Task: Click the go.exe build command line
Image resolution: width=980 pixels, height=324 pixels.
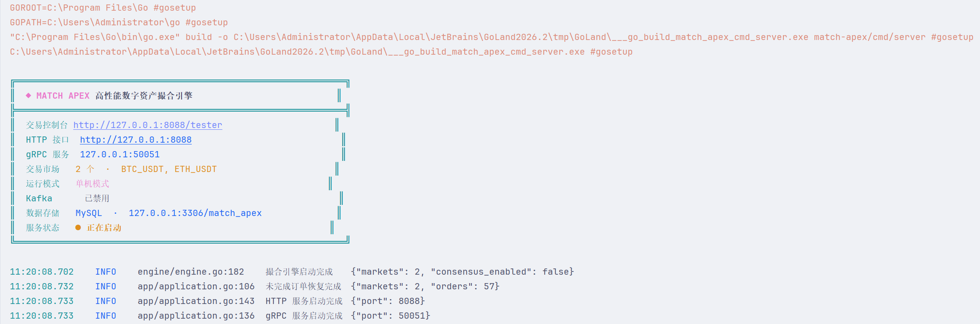Action: [x=492, y=37]
